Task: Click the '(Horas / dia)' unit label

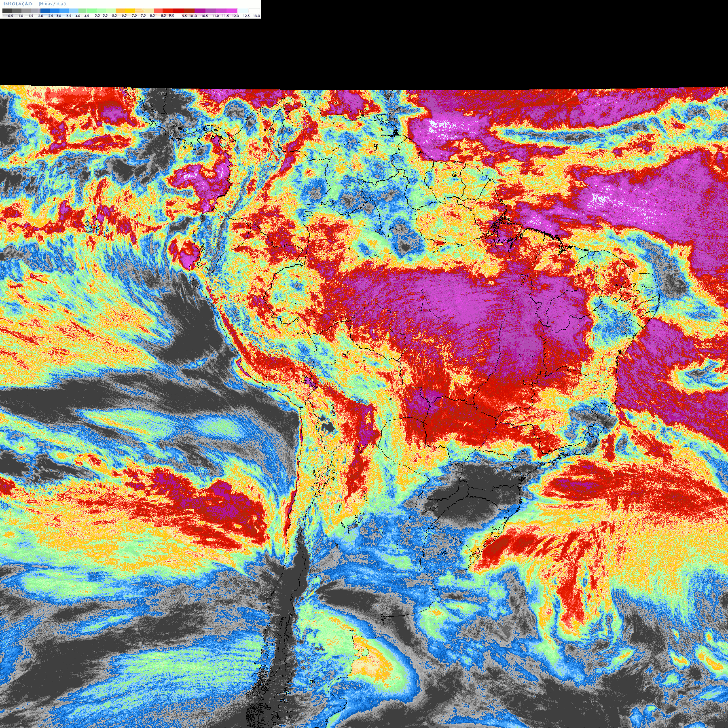Action: click(52, 4)
